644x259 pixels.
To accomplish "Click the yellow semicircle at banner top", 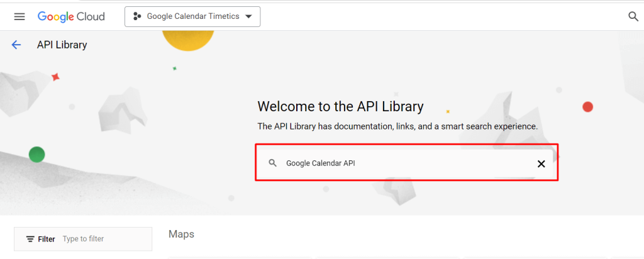I will pos(188,40).
